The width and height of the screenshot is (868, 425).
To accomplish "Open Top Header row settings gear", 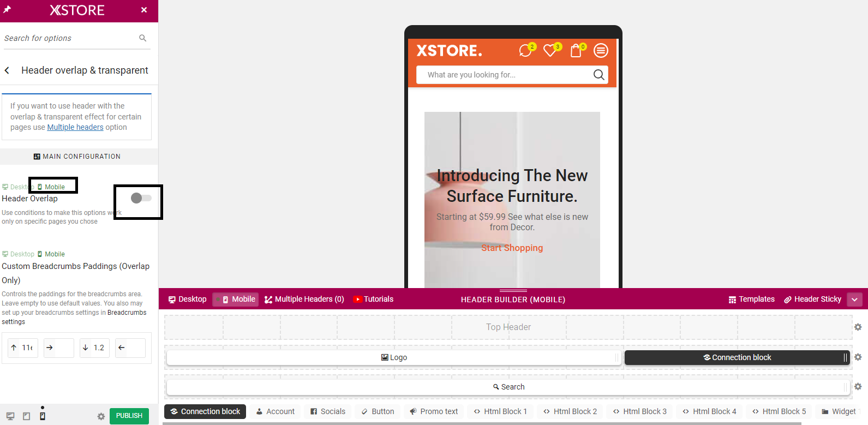I will click(858, 327).
